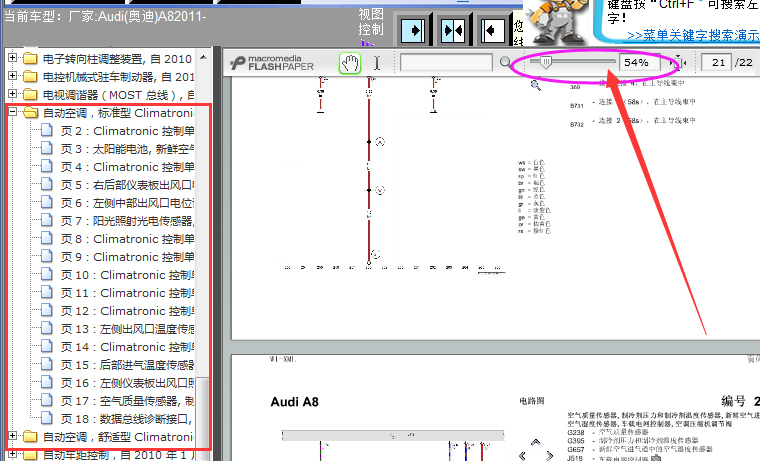760x461 pixels.
Task: Click the view control center-collapse button
Action: (x=453, y=31)
